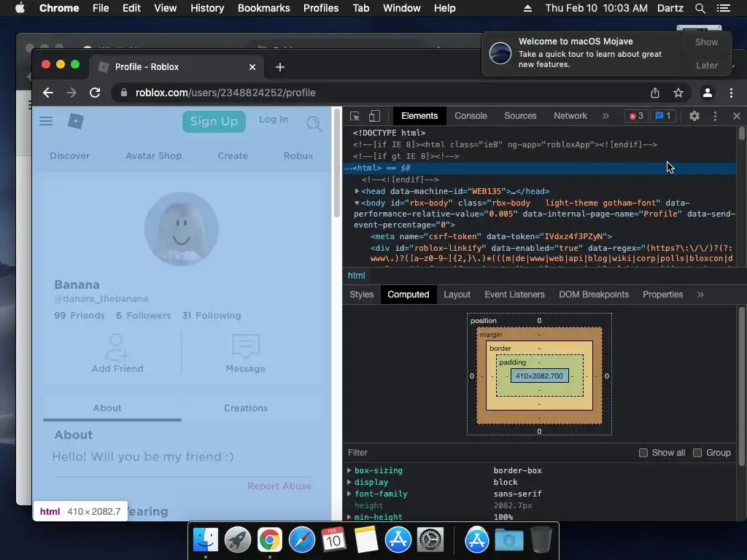Go forward in Chrome
The width and height of the screenshot is (747, 560).
click(71, 93)
